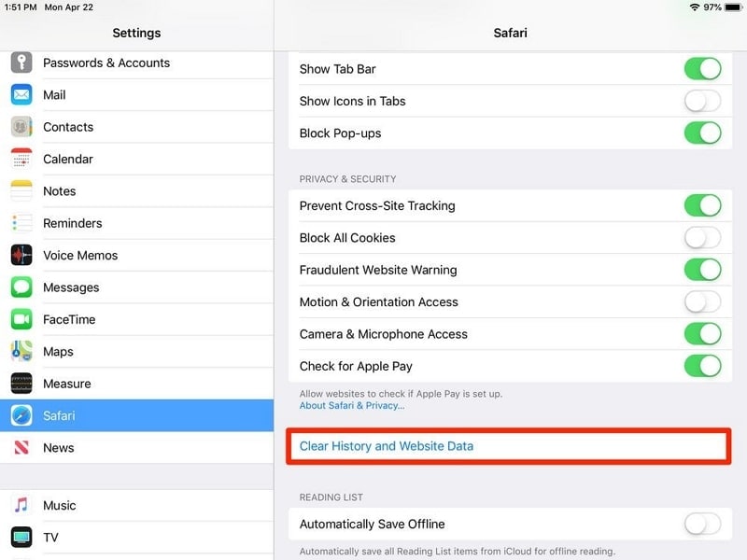Tap the Mail envelope icon

click(21, 95)
